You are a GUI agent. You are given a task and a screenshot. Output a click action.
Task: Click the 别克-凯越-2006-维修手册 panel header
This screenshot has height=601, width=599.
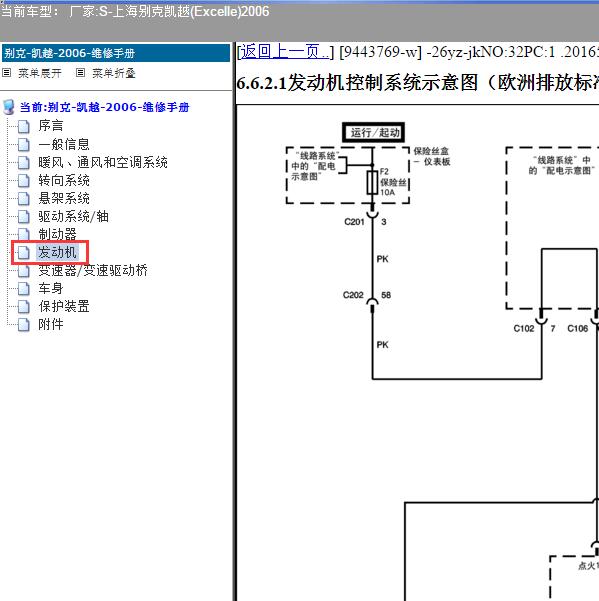pyautogui.click(x=116, y=53)
